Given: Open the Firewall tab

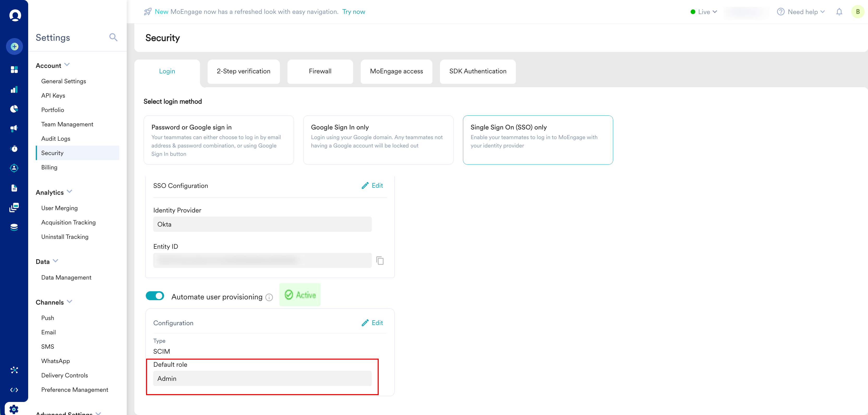Looking at the screenshot, I should (x=320, y=71).
